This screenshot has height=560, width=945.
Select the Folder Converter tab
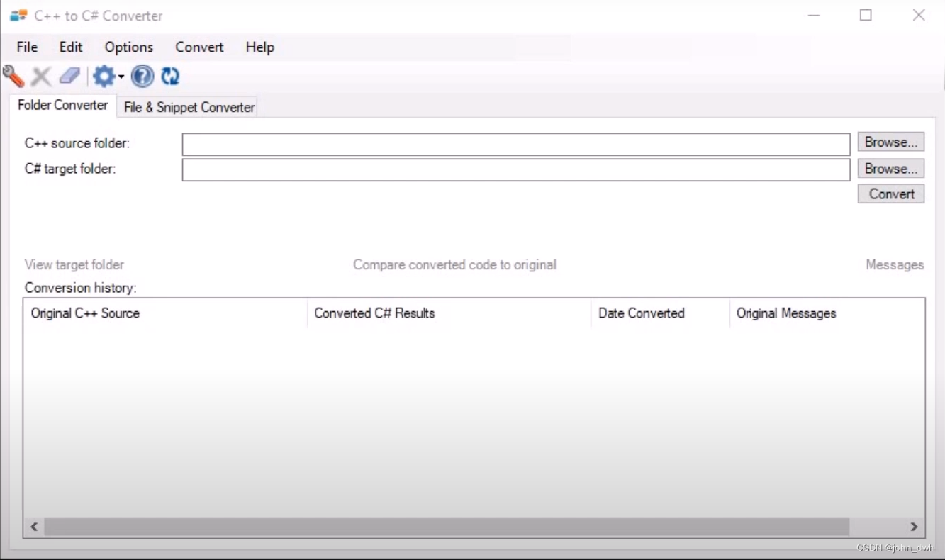(x=62, y=105)
